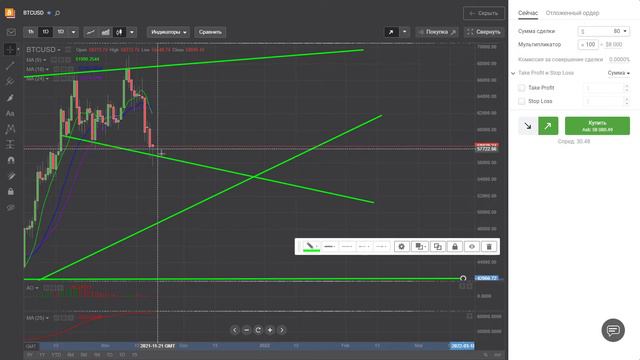Select the crosshair cursor tool
The image size is (640, 360).
10,49
